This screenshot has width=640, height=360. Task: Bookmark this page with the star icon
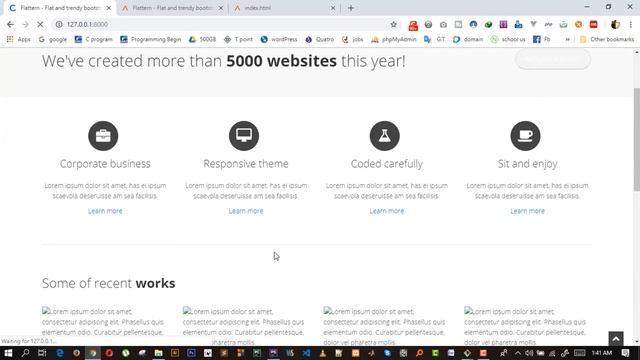[x=393, y=24]
